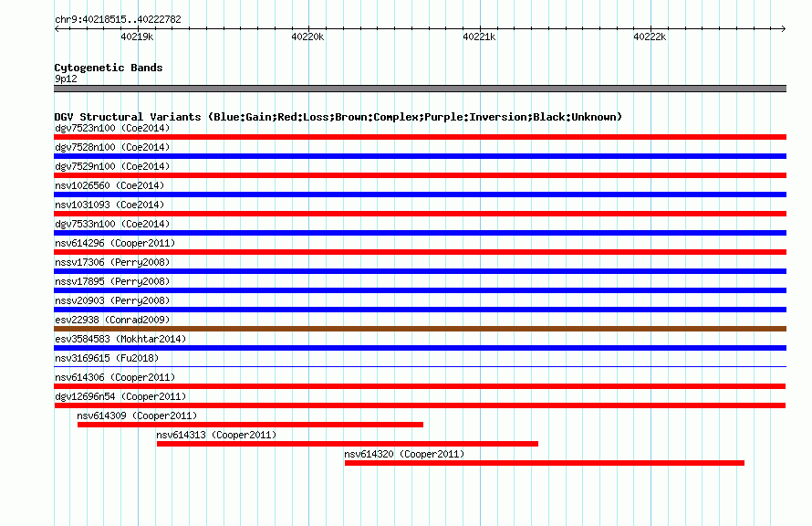
Task: Click the left arrowhead of the ruler
Action: [x=57, y=28]
